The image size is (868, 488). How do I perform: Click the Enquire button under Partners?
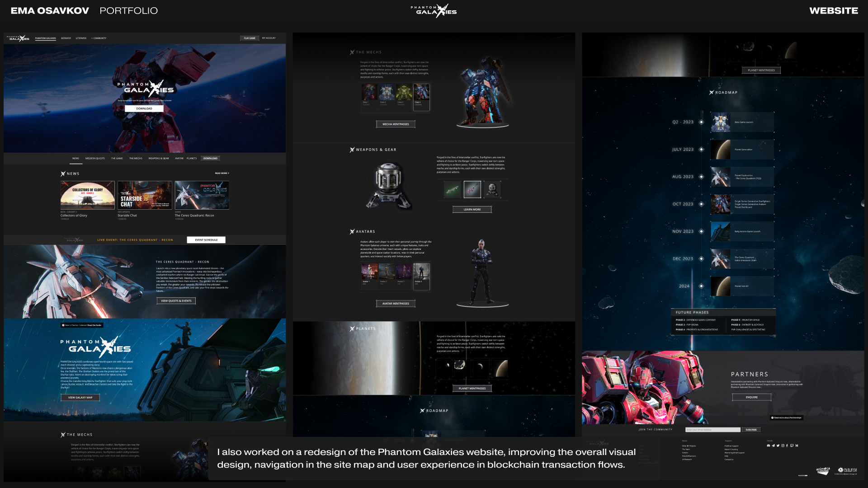click(752, 397)
